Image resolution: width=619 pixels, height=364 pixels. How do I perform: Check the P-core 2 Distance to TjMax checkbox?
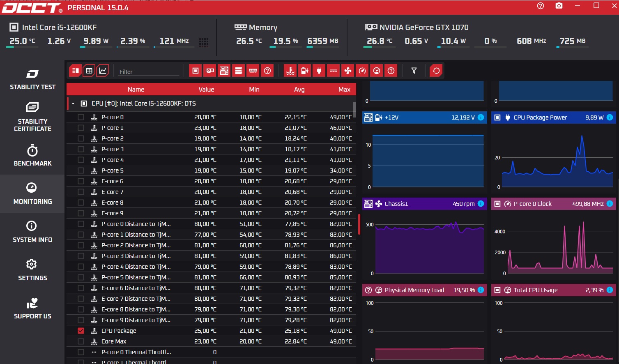pyautogui.click(x=81, y=245)
